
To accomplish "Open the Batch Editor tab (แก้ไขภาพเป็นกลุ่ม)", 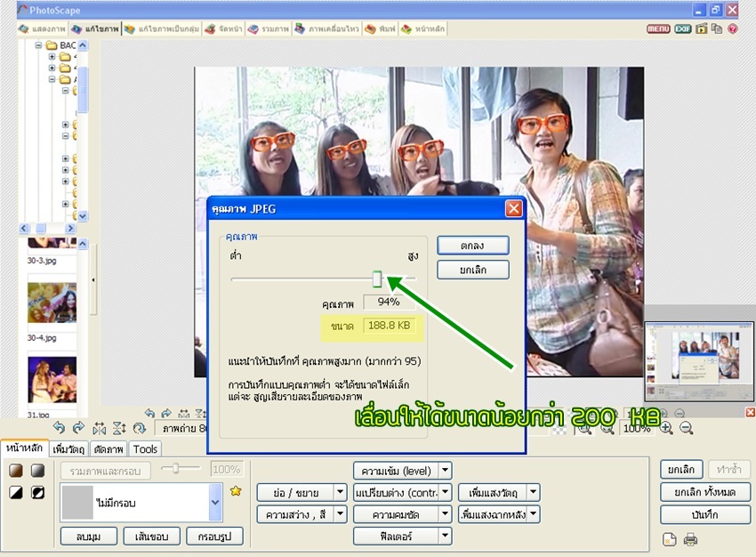I will [x=162, y=29].
